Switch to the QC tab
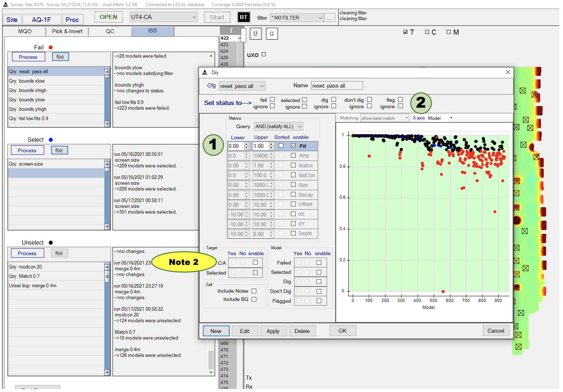This screenshot has width=563, height=392. pos(110,31)
